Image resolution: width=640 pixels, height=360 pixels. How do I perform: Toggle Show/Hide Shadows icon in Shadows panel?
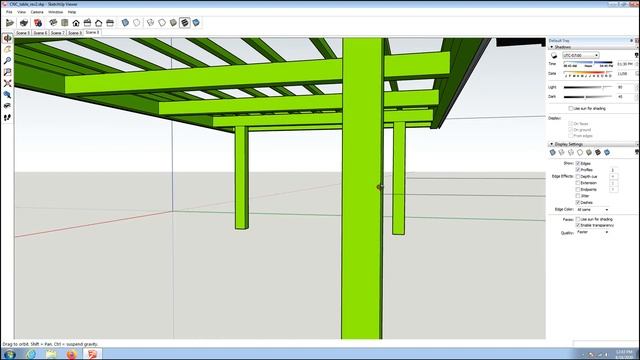(554, 56)
